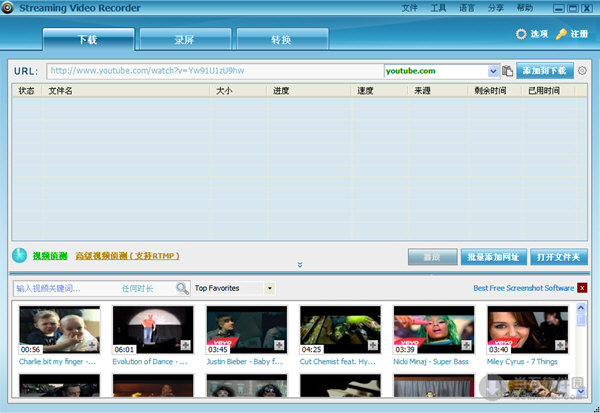Viewport: 600px width, 413px height.
Task: Click the search magnifier icon
Action: coord(182,288)
